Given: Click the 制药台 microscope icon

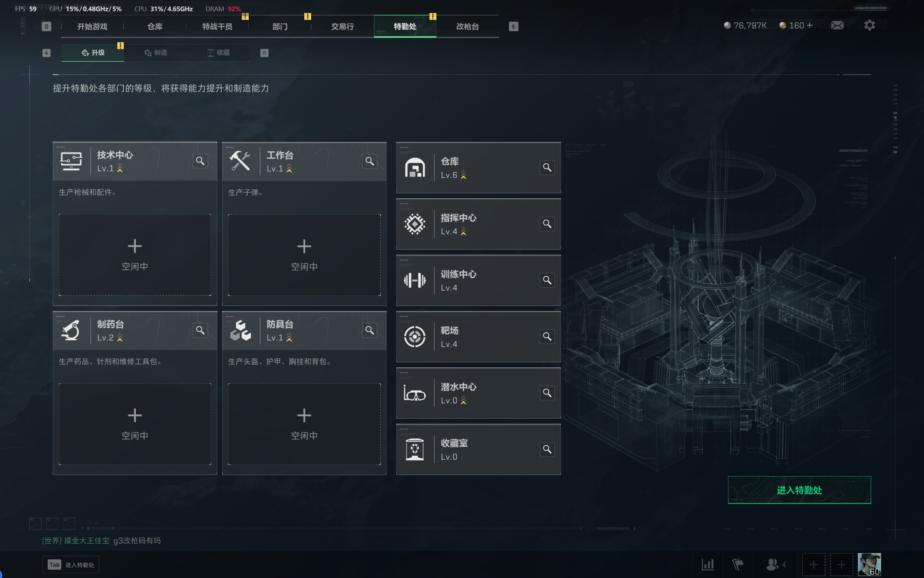Looking at the screenshot, I should pos(71,330).
